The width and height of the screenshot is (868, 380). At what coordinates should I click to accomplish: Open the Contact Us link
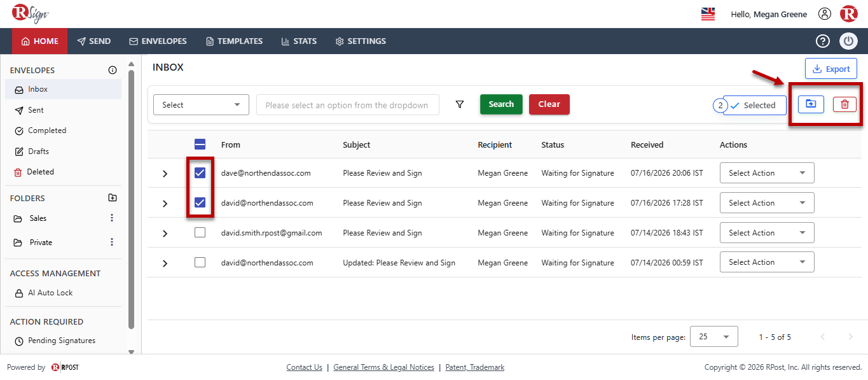coord(304,367)
